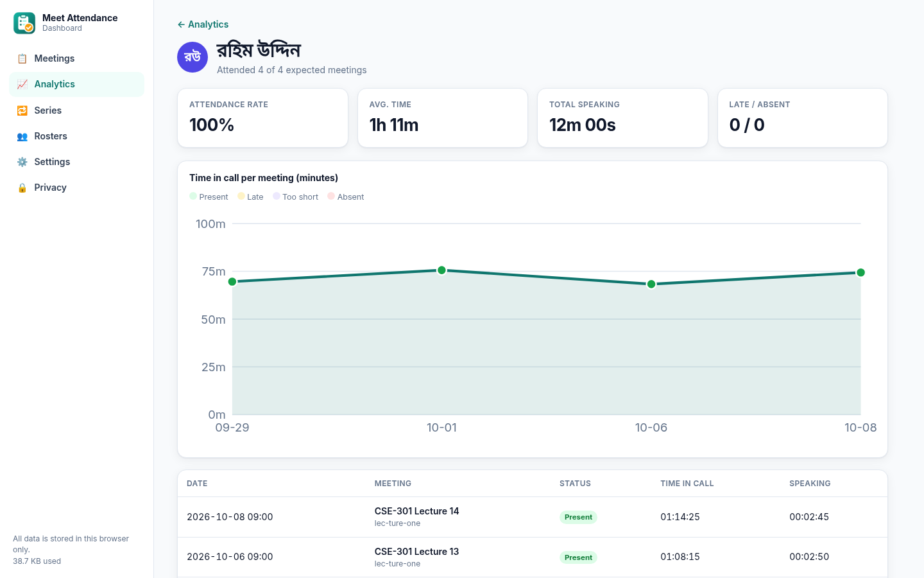This screenshot has height=578, width=924.
Task: Click the Attendance Rate 100% card
Action: point(262,118)
